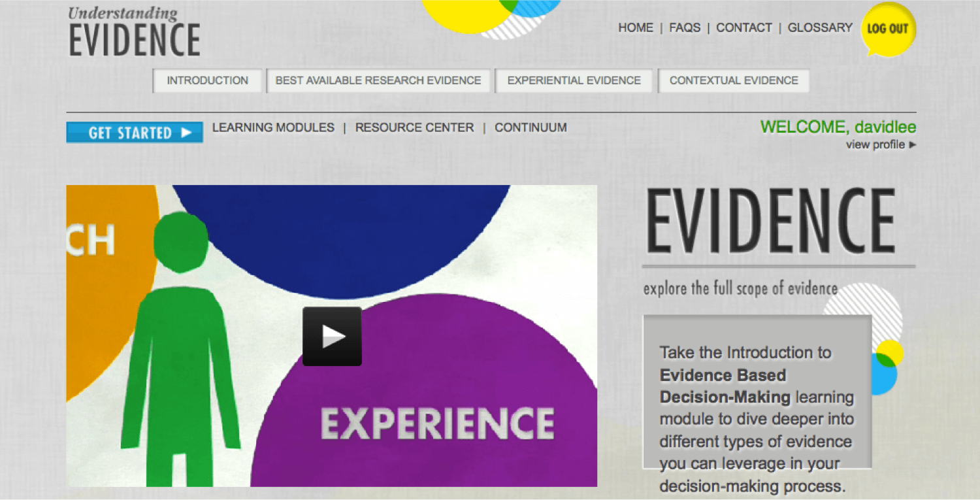Viewport: 980px width, 500px height.
Task: Open Learning Modules menu item
Action: (273, 127)
